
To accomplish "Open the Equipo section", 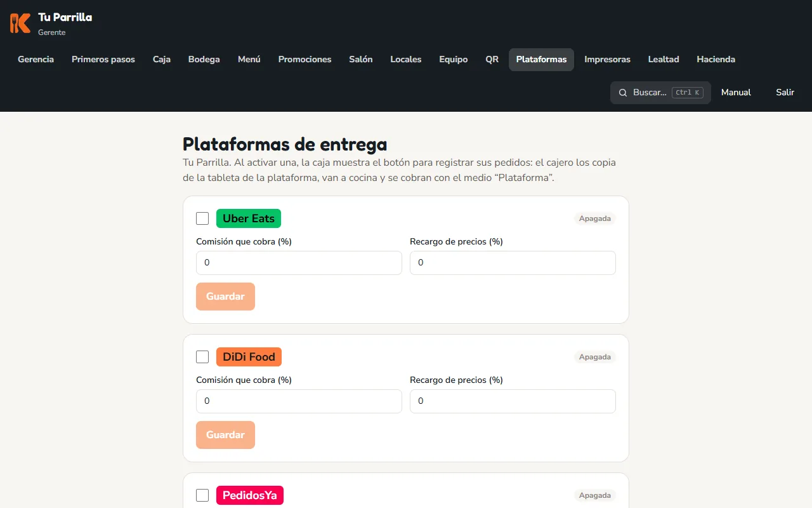I will click(x=454, y=60).
